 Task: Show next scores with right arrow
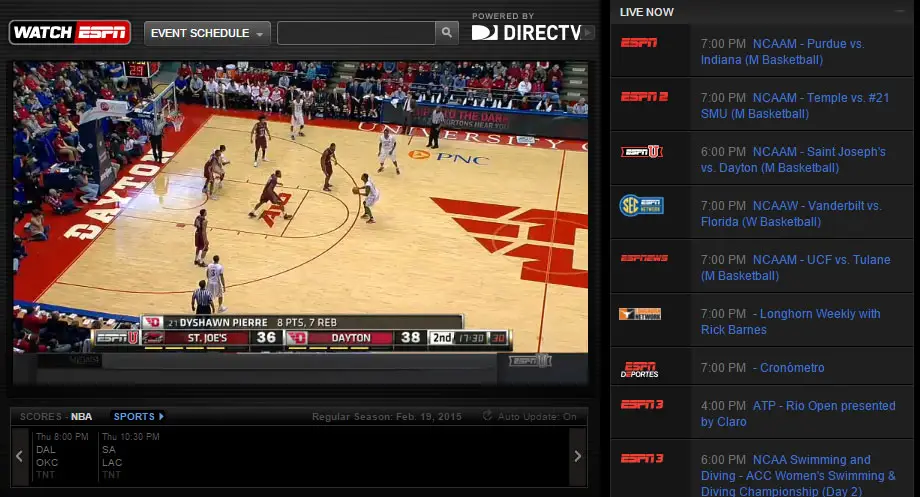coord(578,456)
